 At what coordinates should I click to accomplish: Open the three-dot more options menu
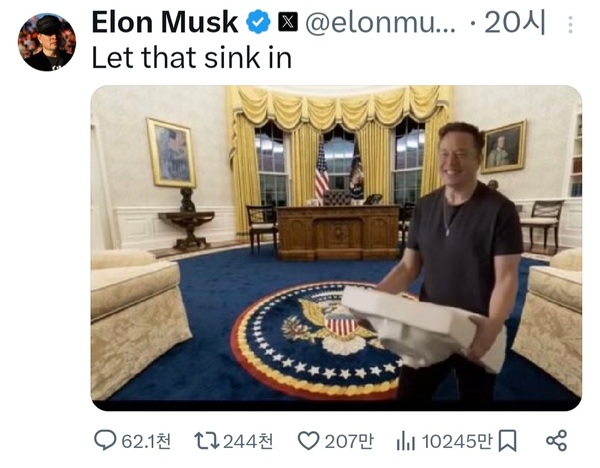click(570, 24)
